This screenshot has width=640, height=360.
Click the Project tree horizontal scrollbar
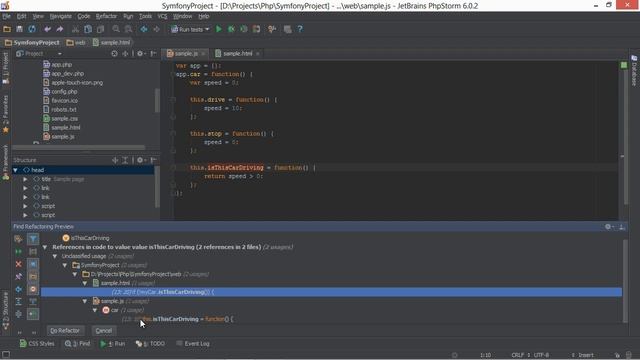(78, 147)
